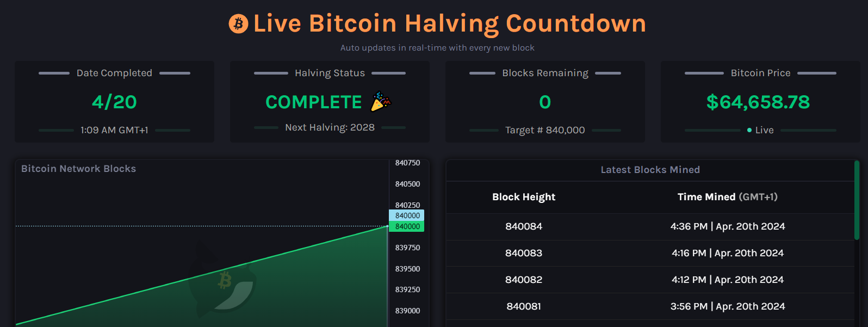Click the 4/20 date completed value

pyautogui.click(x=114, y=102)
